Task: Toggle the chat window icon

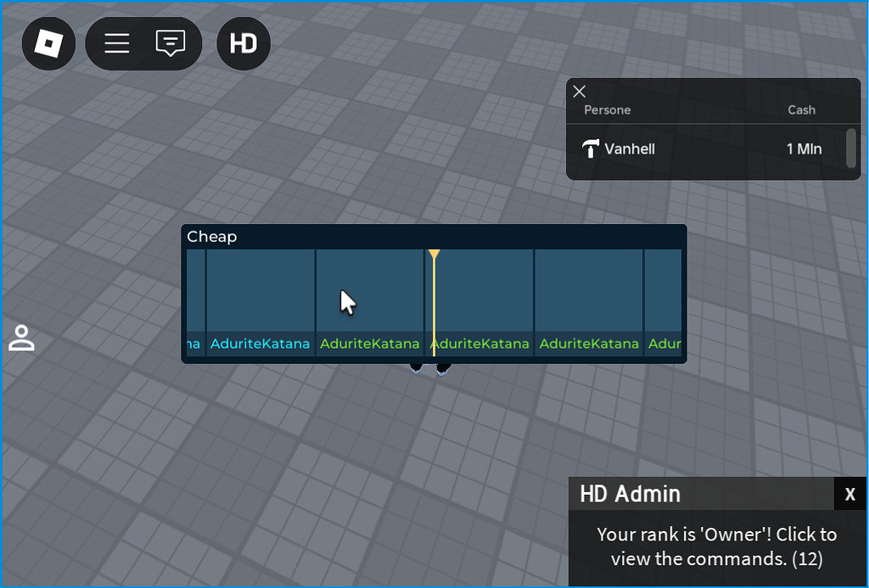Action: pos(170,43)
